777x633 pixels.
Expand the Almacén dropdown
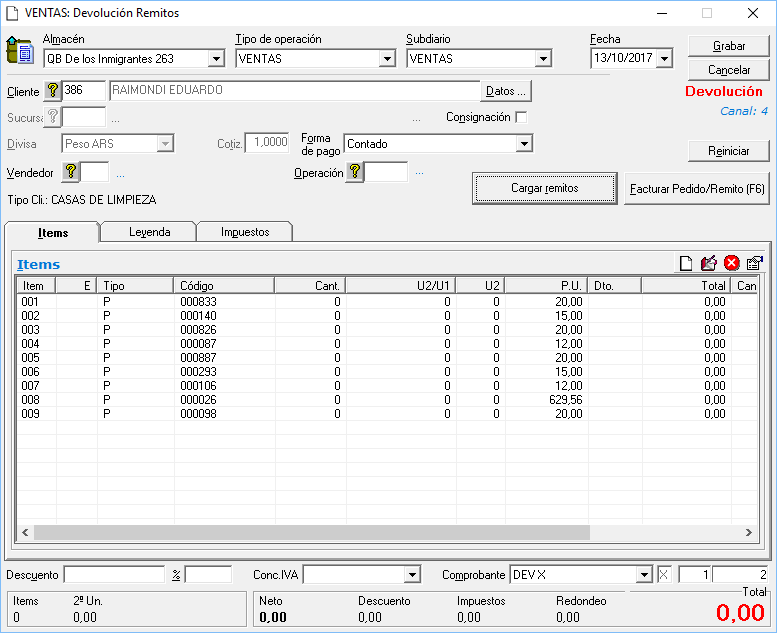pos(217,59)
